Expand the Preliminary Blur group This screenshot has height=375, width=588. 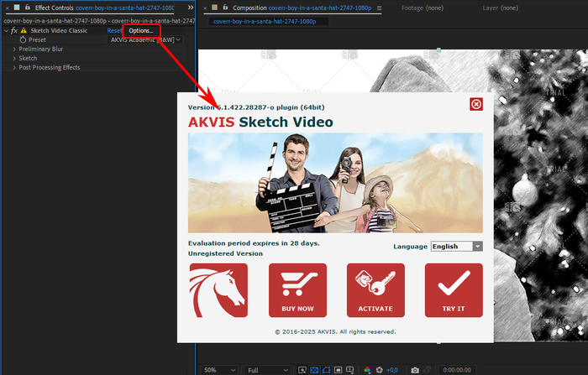14,49
